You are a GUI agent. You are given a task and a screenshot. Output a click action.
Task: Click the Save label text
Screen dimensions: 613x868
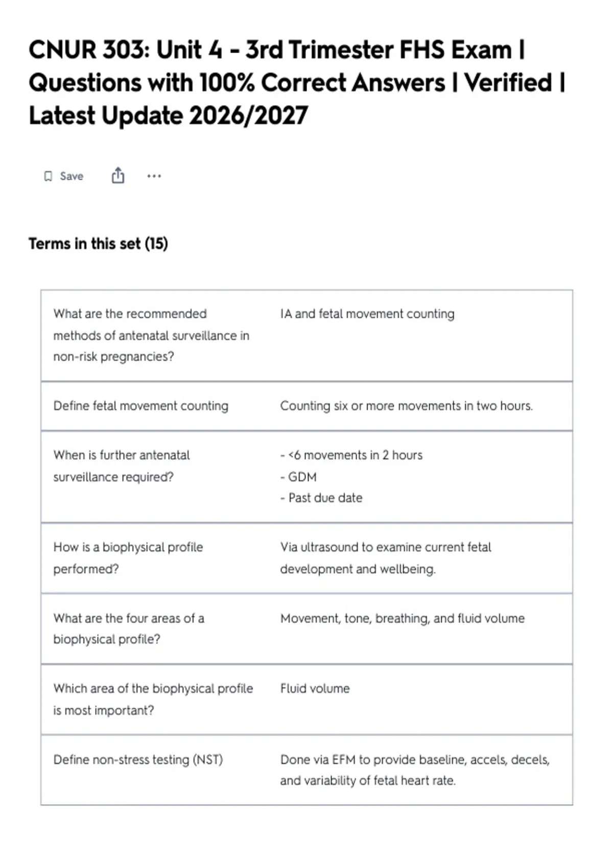tap(72, 176)
